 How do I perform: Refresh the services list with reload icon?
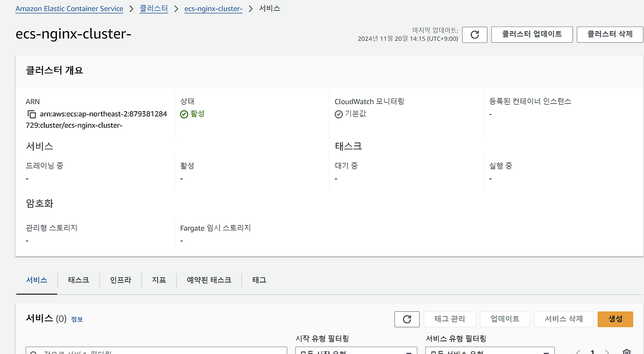click(407, 319)
